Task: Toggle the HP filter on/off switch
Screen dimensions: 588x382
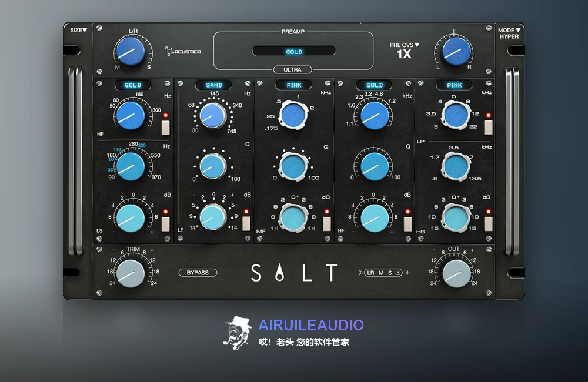Action: pos(165,128)
